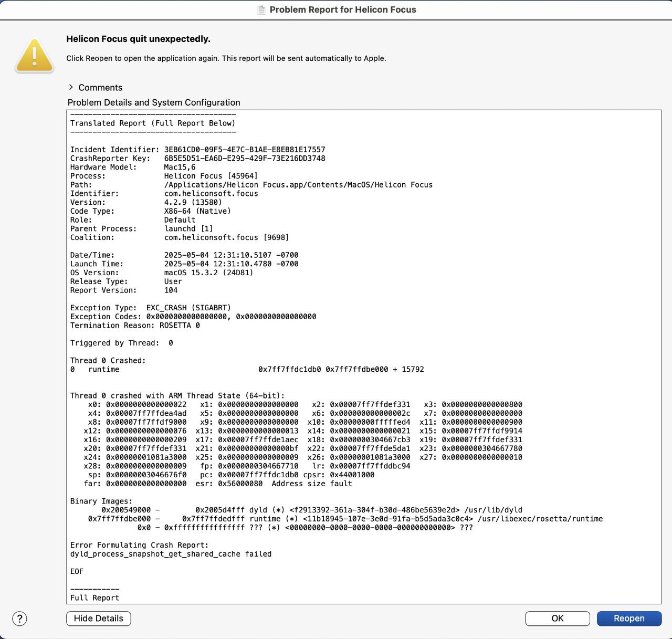Click the document icon in the title bar

tap(261, 9)
